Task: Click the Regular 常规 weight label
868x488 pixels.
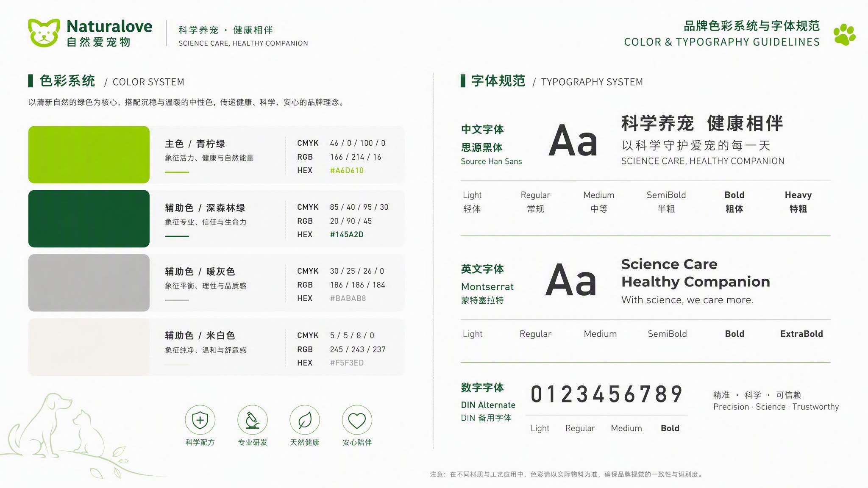Action: pyautogui.click(x=535, y=202)
